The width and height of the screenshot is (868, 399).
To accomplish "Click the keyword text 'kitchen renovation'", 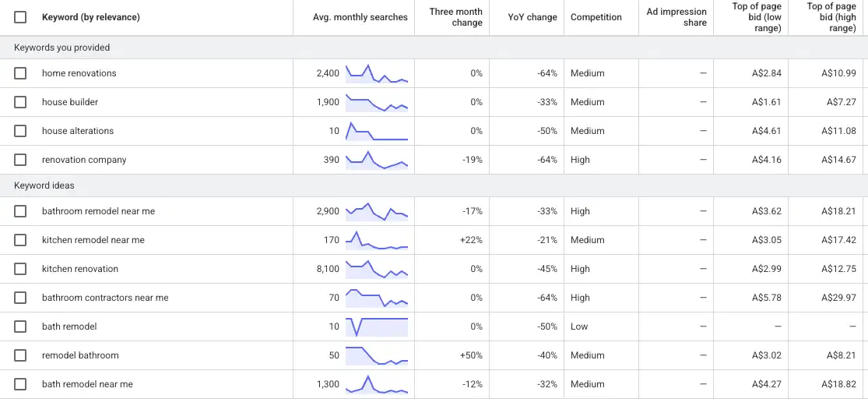I will point(80,269).
